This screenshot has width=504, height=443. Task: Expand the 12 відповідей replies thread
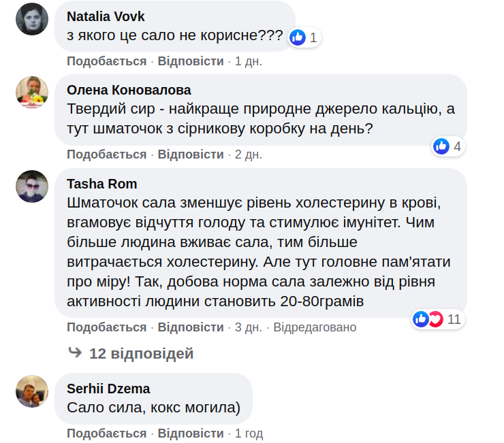(141, 354)
